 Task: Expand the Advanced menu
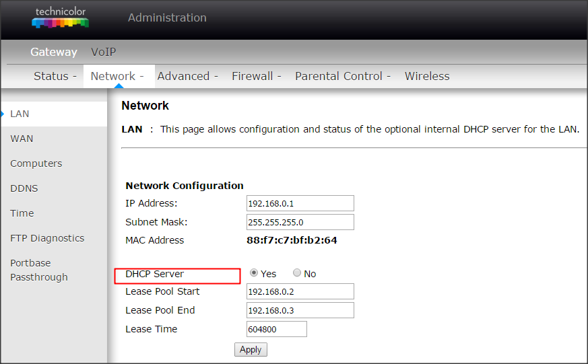coord(187,76)
